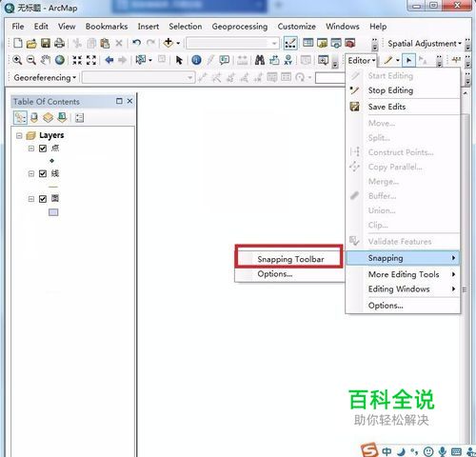
Task: Choose Snapping Toolbar from submenu
Action: point(289,259)
